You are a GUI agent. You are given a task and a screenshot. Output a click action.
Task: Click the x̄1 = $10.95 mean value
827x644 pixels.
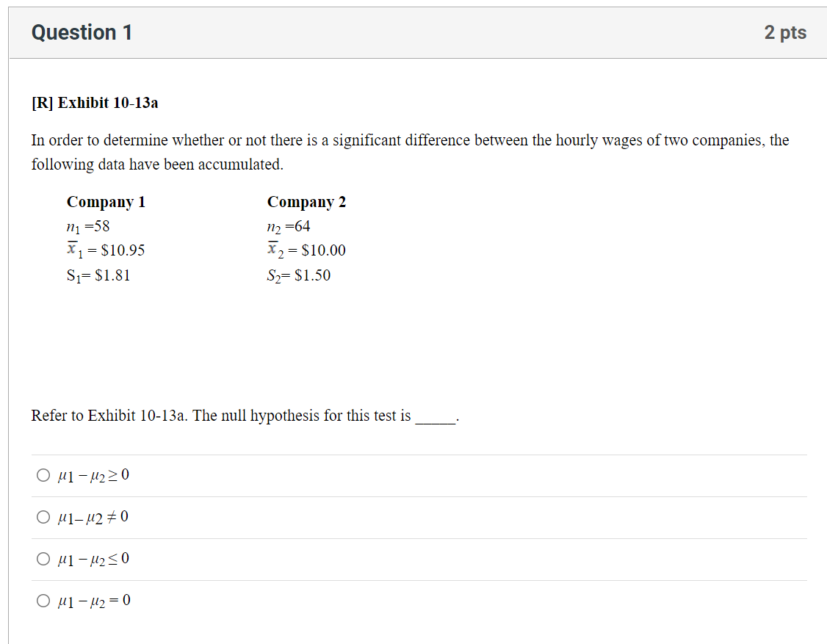106,250
